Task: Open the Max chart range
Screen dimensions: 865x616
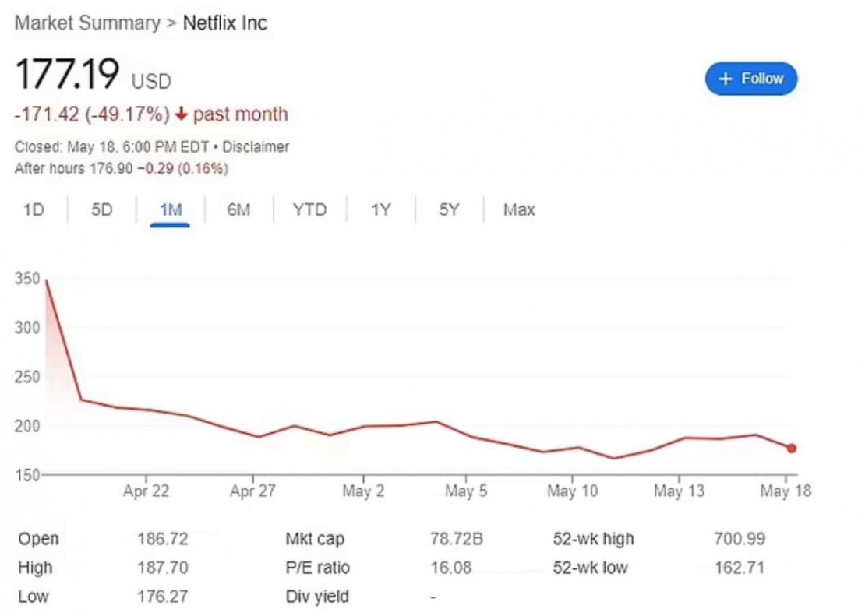Action: 519,209
